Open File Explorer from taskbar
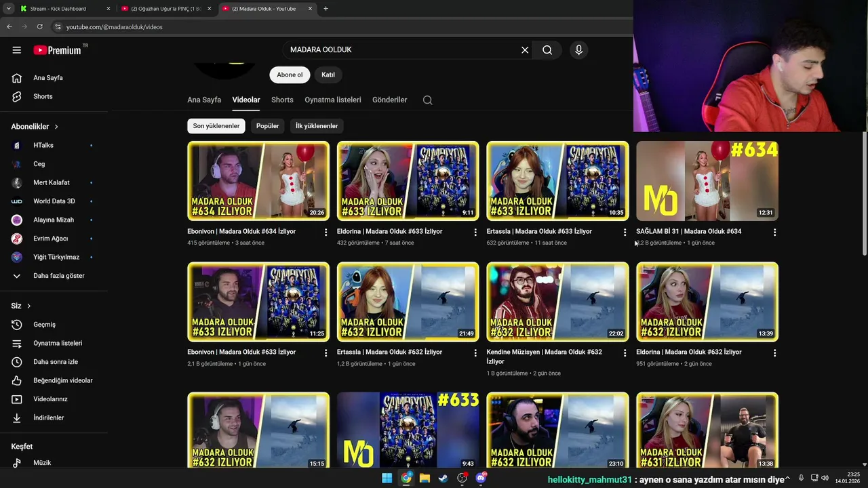Image resolution: width=868 pixels, height=488 pixels. point(425,478)
